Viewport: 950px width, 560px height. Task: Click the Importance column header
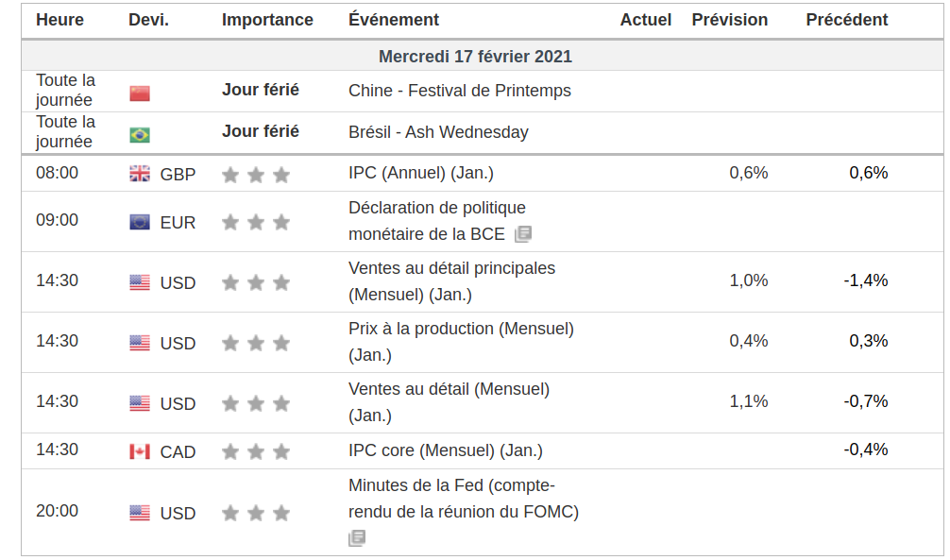[x=267, y=20]
